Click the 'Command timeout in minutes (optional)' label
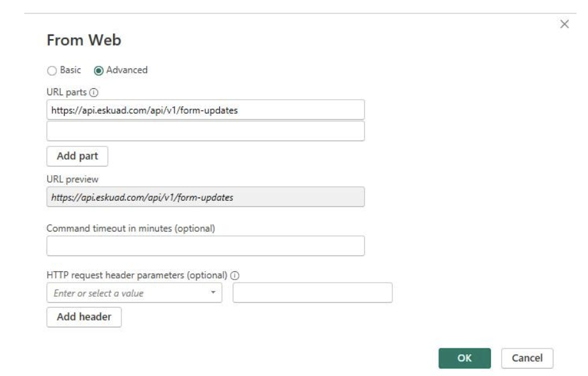Image resolution: width=588 pixels, height=376 pixels. (x=131, y=228)
